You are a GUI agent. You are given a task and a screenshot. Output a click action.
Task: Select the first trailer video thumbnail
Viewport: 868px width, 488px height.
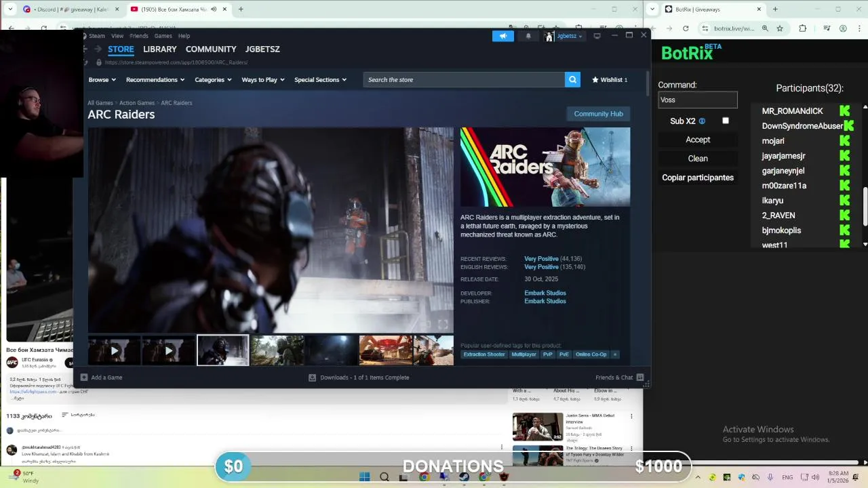point(114,350)
